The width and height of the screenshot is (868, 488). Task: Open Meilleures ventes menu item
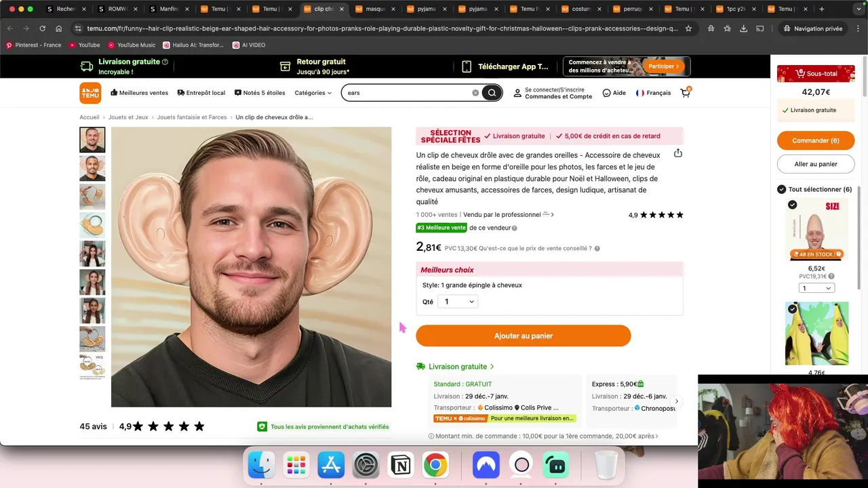(139, 93)
